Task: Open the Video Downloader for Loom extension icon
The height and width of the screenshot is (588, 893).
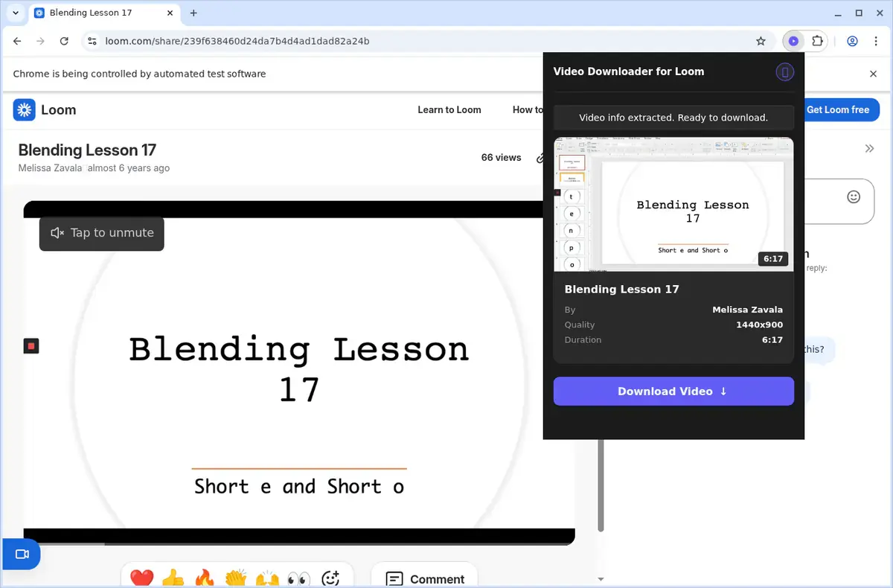Action: pyautogui.click(x=793, y=42)
